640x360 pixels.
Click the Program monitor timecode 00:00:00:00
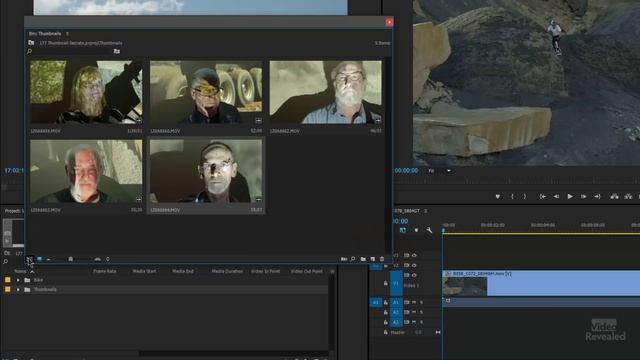click(x=405, y=171)
